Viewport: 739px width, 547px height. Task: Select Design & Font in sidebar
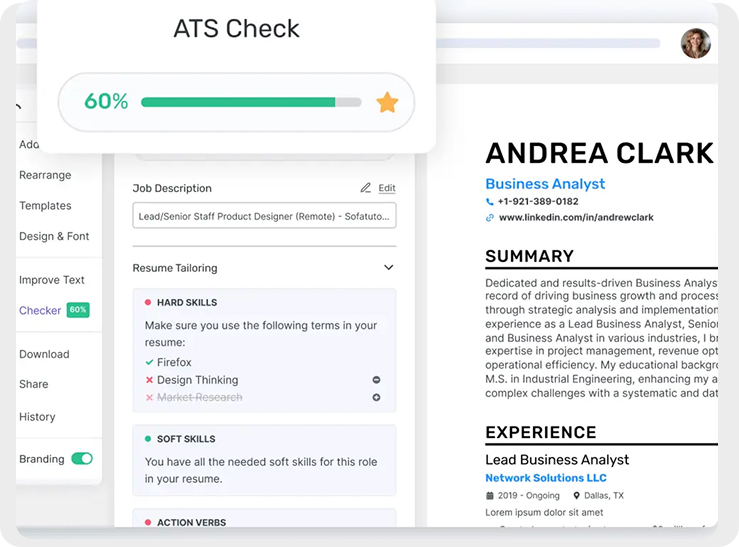pyautogui.click(x=54, y=237)
